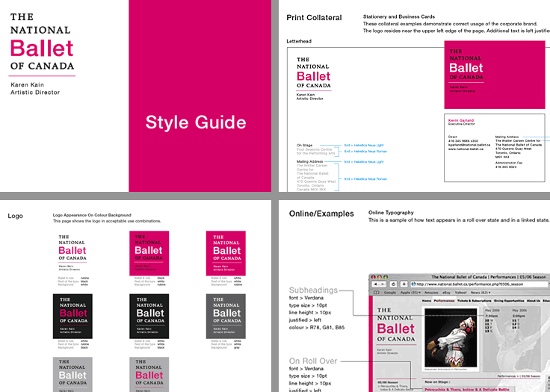Click the 'Kevin Garland' name on business card

click(461, 120)
